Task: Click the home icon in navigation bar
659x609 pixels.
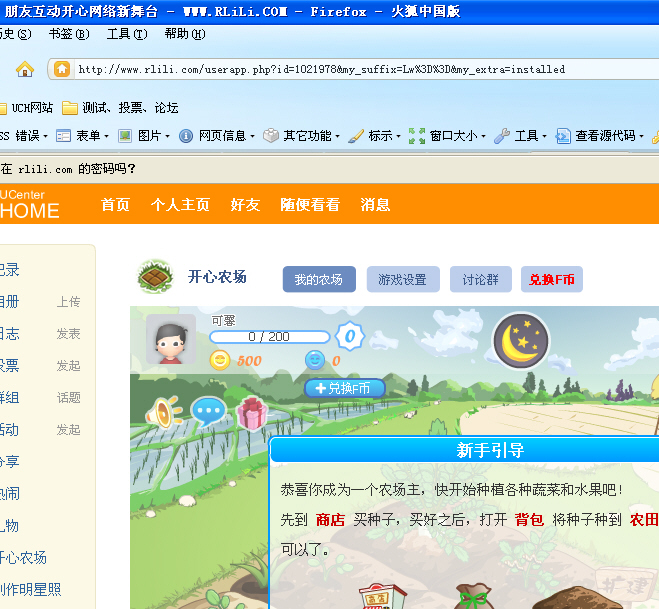Action: [x=25, y=69]
